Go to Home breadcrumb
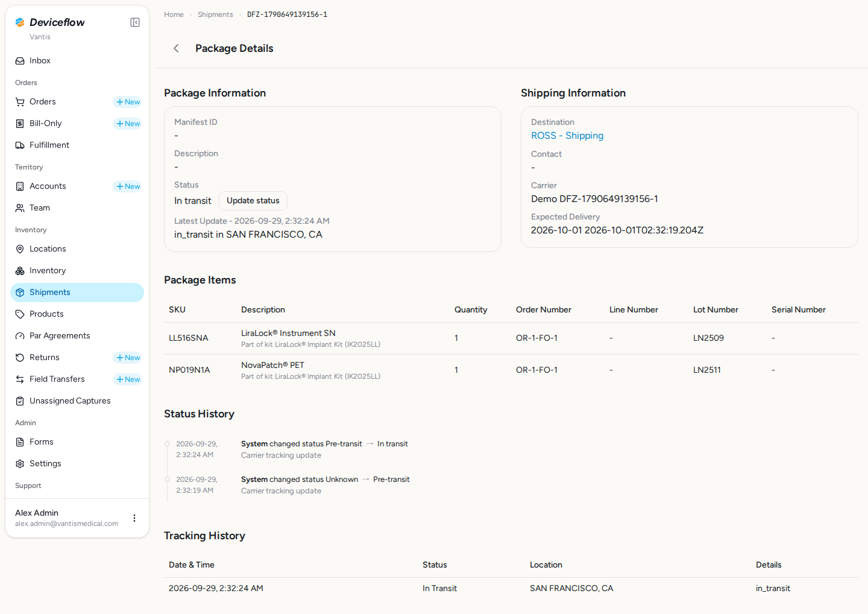Image resolution: width=868 pixels, height=614 pixels. (x=174, y=14)
